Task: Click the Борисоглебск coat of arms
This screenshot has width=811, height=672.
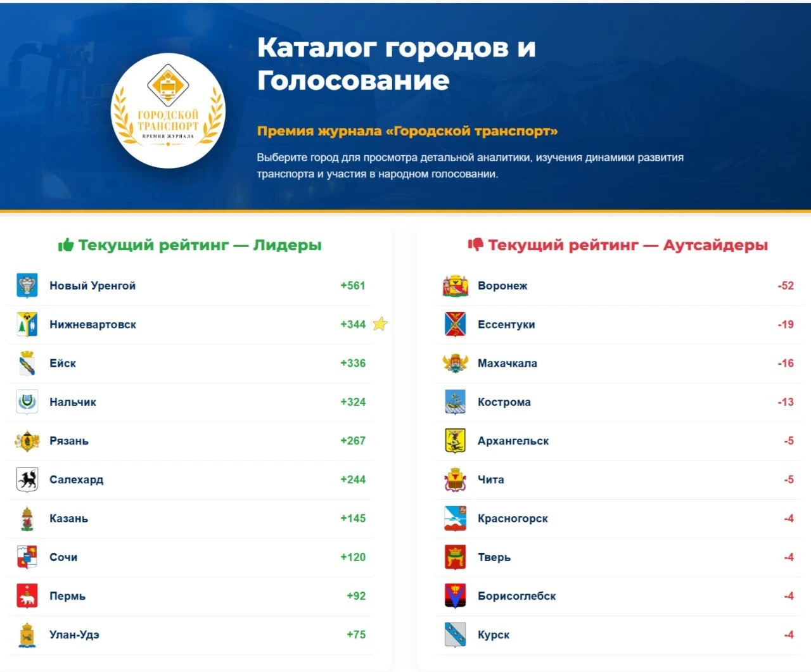Action: (x=456, y=596)
